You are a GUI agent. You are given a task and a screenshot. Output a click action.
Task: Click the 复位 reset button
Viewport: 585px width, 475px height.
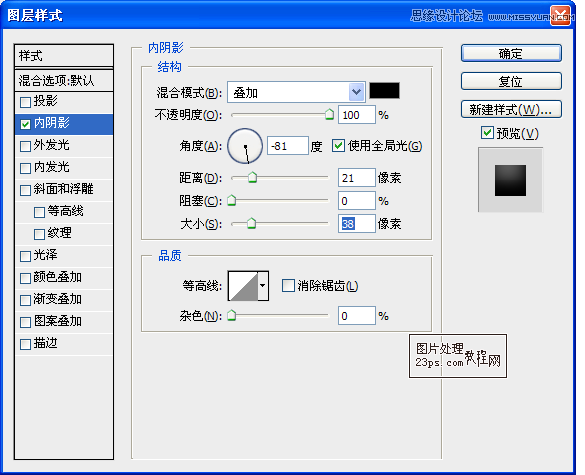tap(511, 81)
